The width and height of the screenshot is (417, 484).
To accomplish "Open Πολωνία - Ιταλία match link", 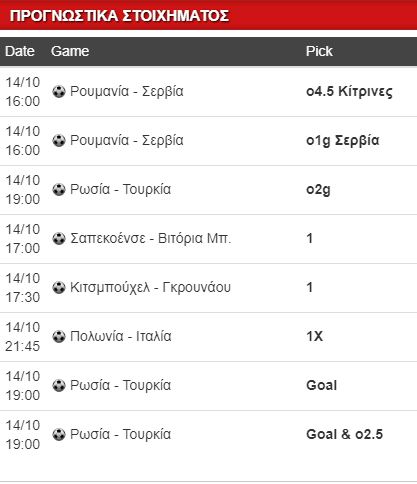I will (x=121, y=336).
